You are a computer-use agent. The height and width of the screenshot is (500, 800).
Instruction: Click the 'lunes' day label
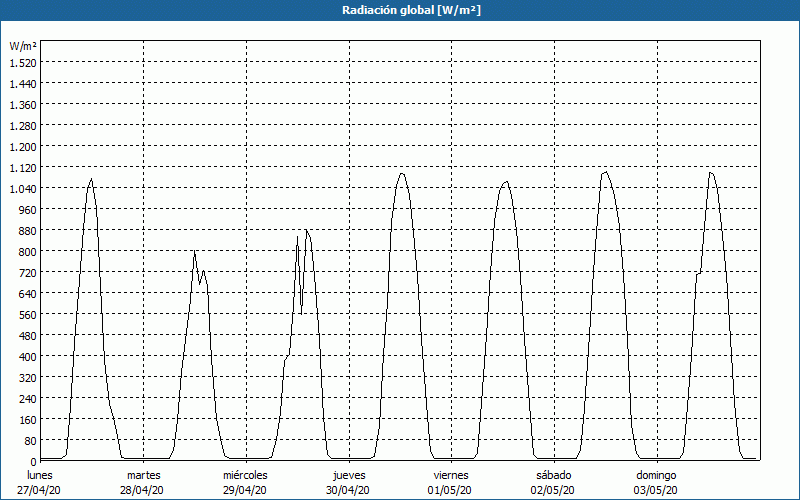click(x=40, y=474)
